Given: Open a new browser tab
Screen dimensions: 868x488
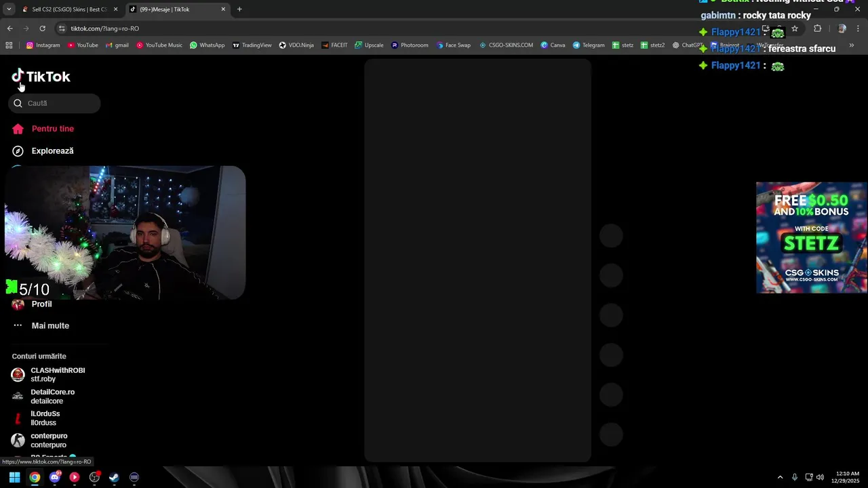Looking at the screenshot, I should click(x=239, y=9).
